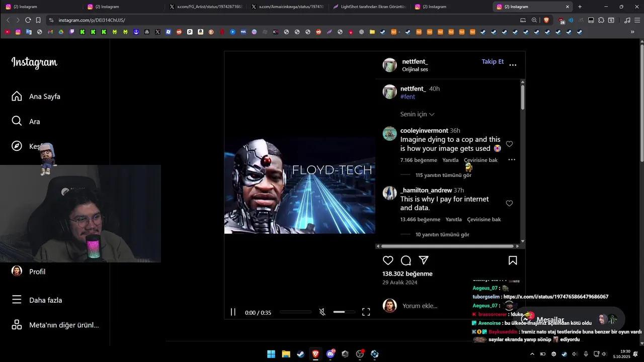Follow nettfent_ via Takip Et
The image size is (644, 362).
click(x=493, y=61)
